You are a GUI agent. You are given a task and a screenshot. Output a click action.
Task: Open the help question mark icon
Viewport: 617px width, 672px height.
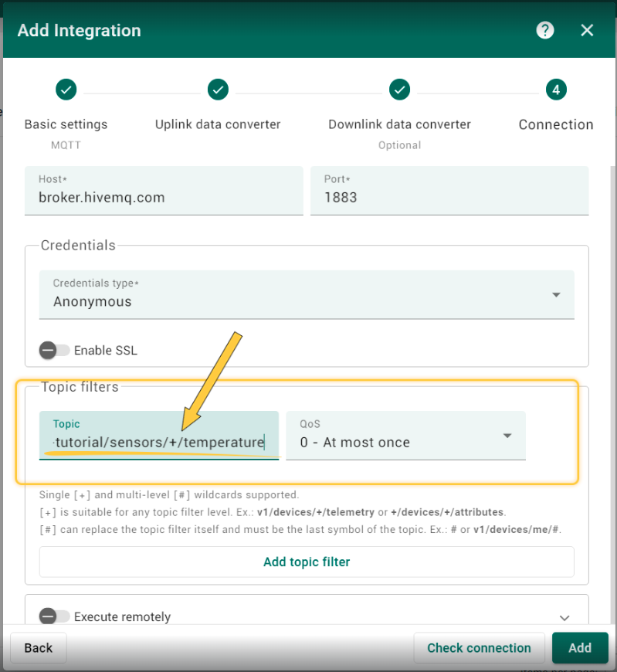pos(545,30)
